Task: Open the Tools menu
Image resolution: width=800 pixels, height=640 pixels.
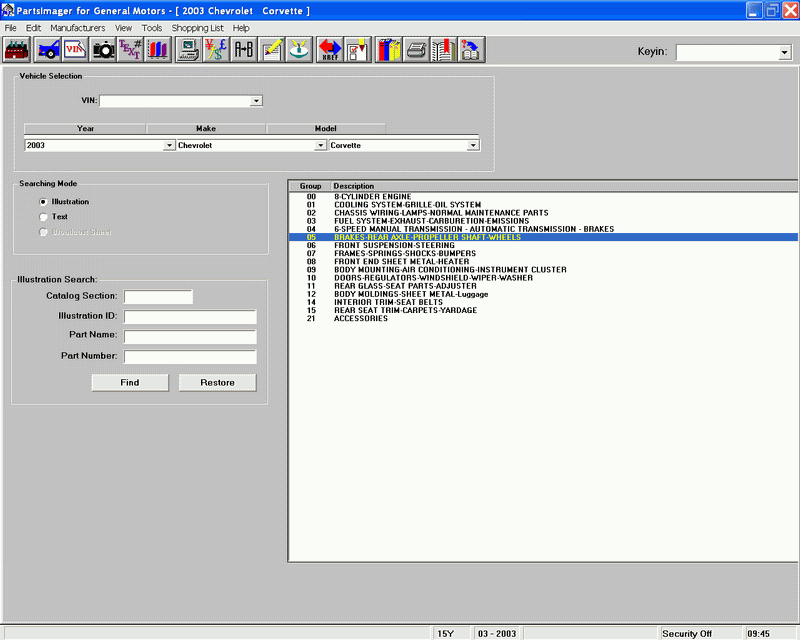Action: tap(152, 28)
